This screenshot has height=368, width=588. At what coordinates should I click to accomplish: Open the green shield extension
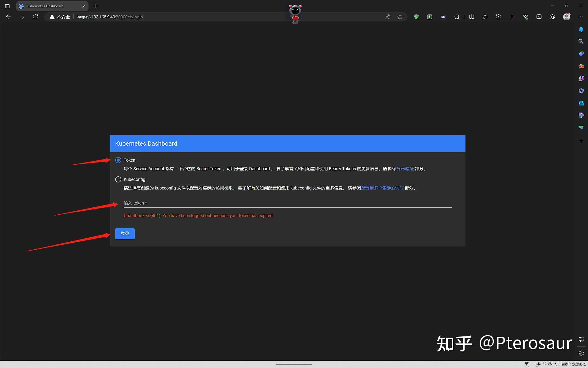pos(416,17)
